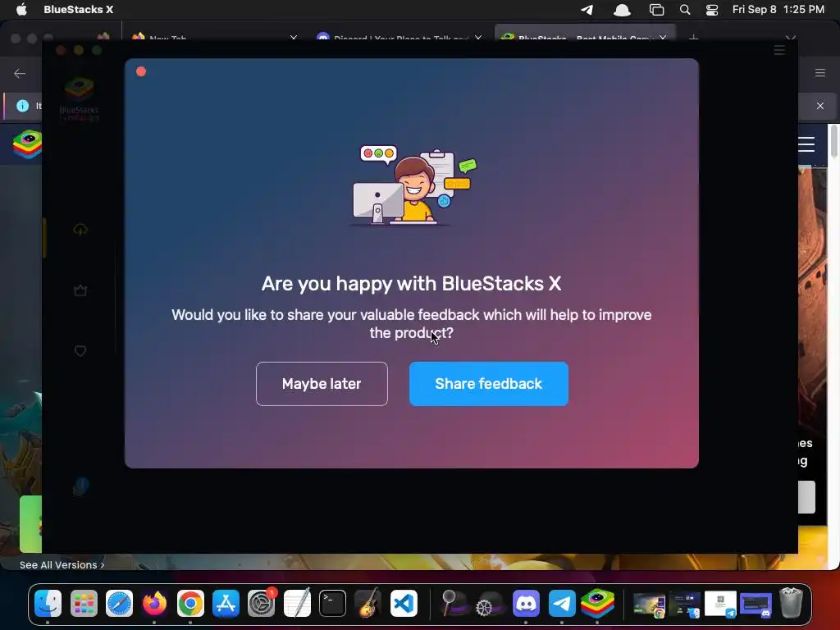Screen dimensions: 840x630
Task: Click the Share feedback button
Action: (489, 384)
